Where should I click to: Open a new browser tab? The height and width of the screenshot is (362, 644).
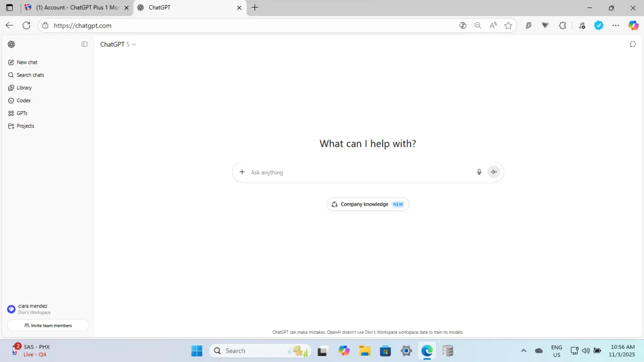(x=255, y=8)
